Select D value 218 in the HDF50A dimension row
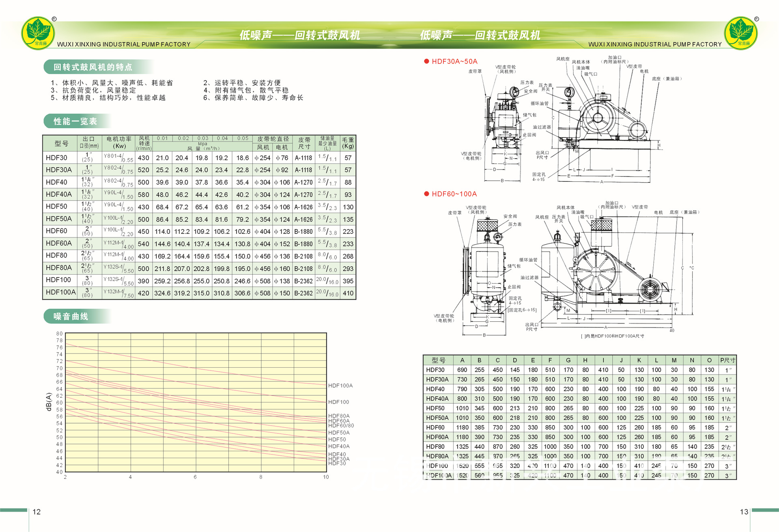 (515, 418)
